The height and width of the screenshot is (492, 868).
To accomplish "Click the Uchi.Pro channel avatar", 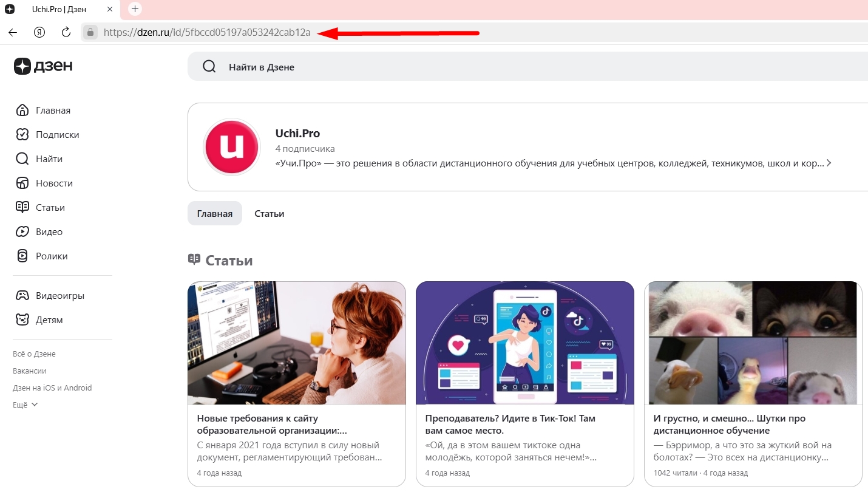I will point(231,147).
